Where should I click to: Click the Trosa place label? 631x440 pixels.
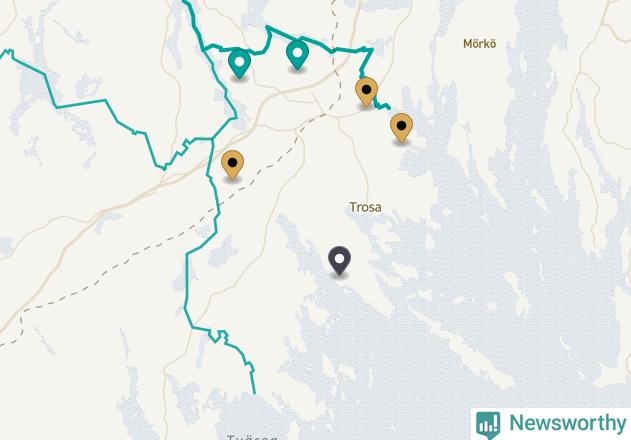pos(365,207)
